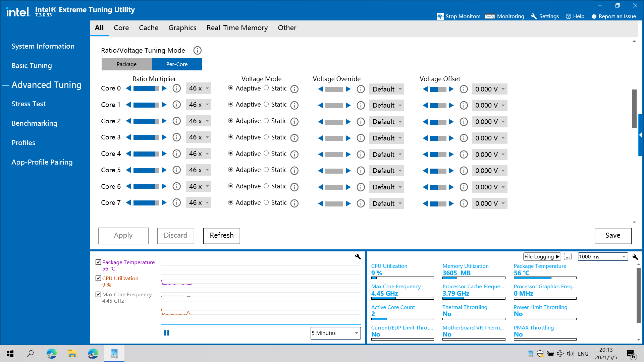Open the Stress Test section in sidebar
Image resolution: width=644 pixels, height=362 pixels.
[x=29, y=104]
